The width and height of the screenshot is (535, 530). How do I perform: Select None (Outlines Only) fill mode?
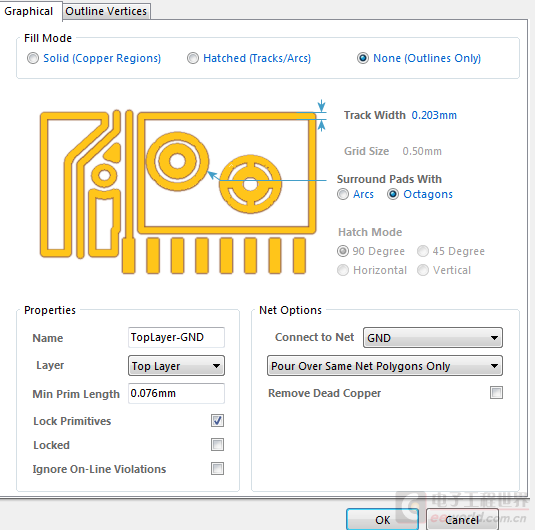pos(363,58)
